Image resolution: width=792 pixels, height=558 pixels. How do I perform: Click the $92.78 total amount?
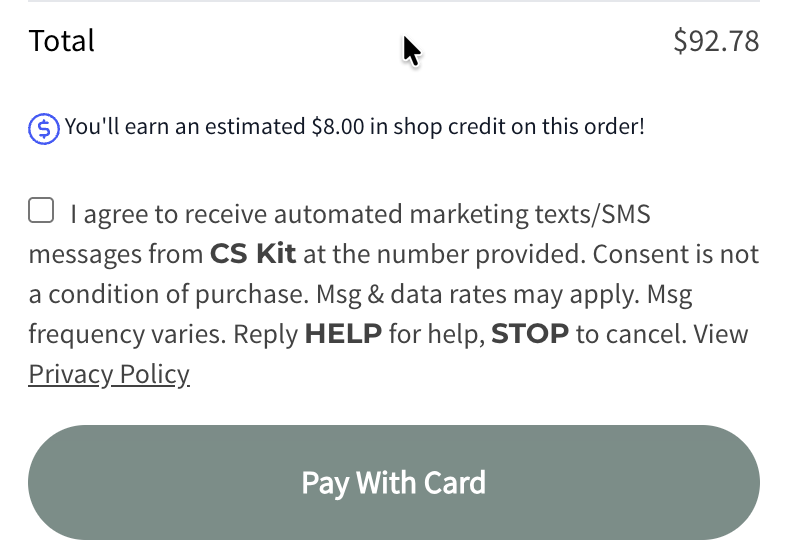pyautogui.click(x=716, y=41)
